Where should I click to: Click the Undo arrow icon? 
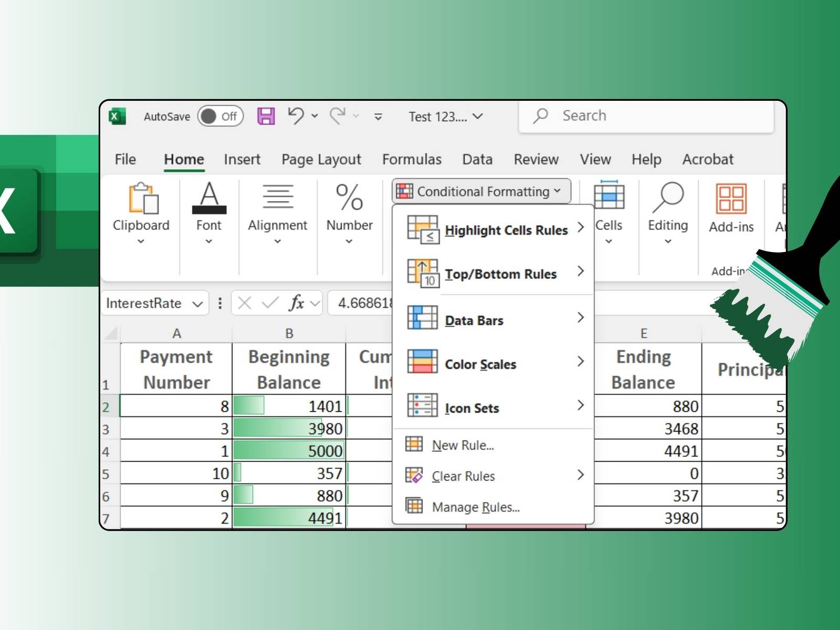296,116
